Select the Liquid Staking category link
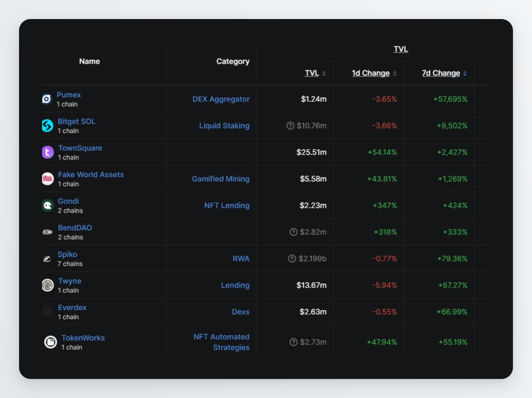 click(224, 126)
